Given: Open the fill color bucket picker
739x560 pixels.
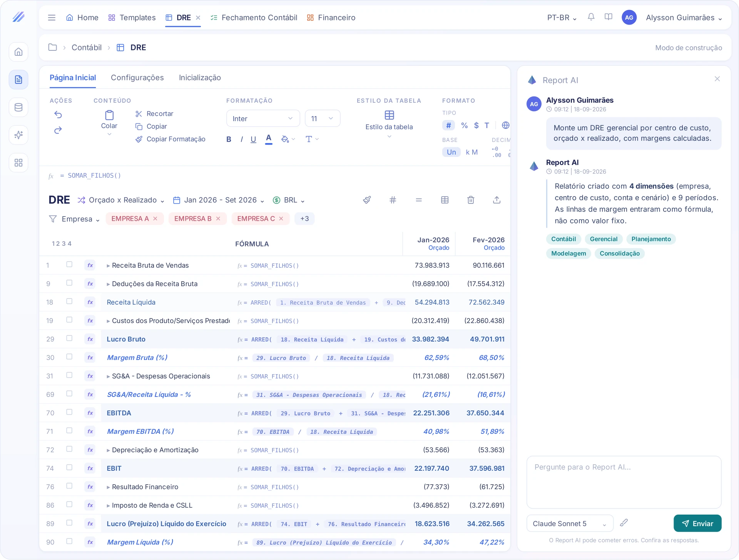Looking at the screenshot, I should [x=288, y=139].
